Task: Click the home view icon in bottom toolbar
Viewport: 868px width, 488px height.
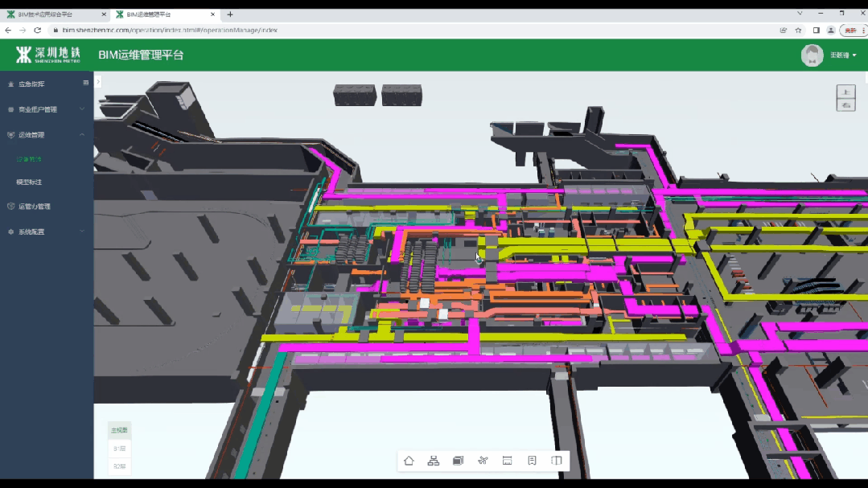Action: (409, 461)
